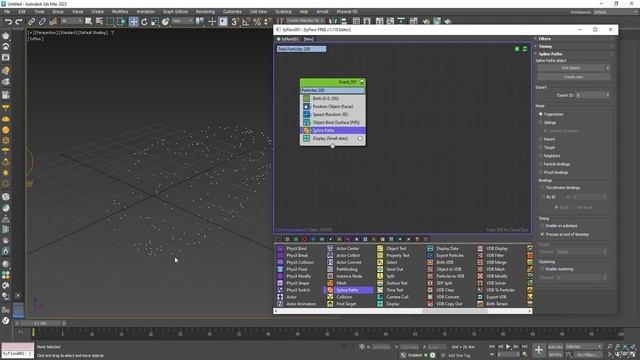Switch to the [New] tab in tyFlow editor
Image resolution: width=640 pixels, height=360 pixels.
pos(309,39)
